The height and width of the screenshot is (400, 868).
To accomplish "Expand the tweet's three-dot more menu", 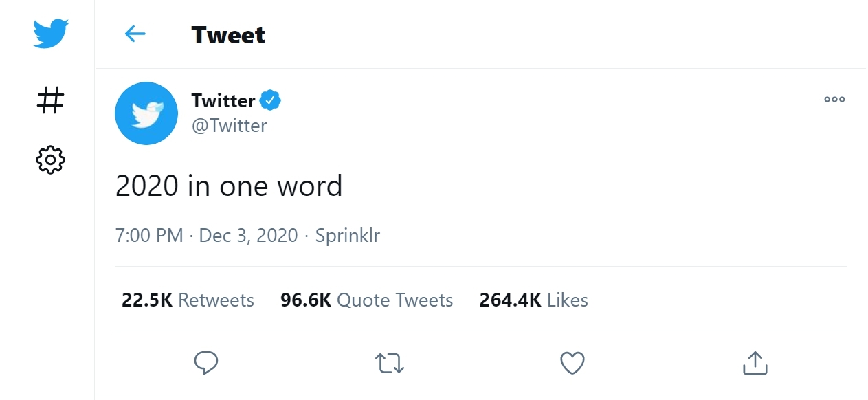I will (834, 100).
